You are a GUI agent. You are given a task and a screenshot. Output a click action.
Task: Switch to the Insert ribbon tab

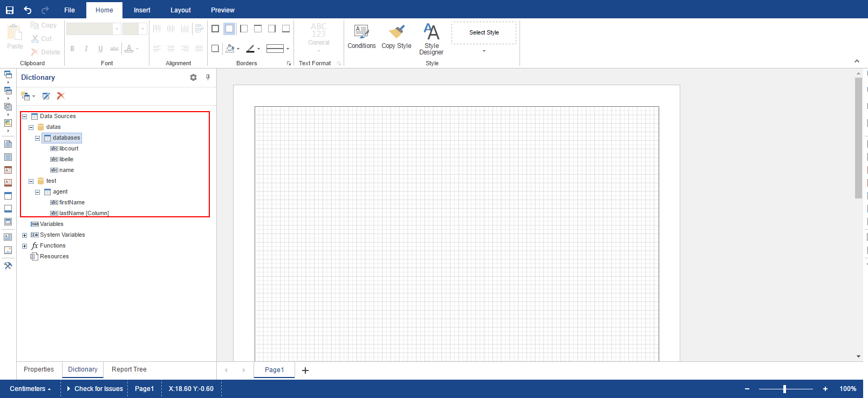tap(142, 10)
